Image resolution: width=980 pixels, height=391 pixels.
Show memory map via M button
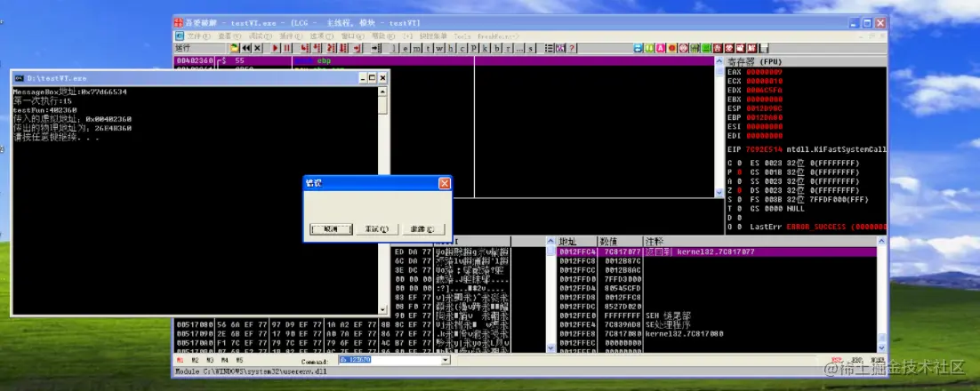(x=416, y=48)
